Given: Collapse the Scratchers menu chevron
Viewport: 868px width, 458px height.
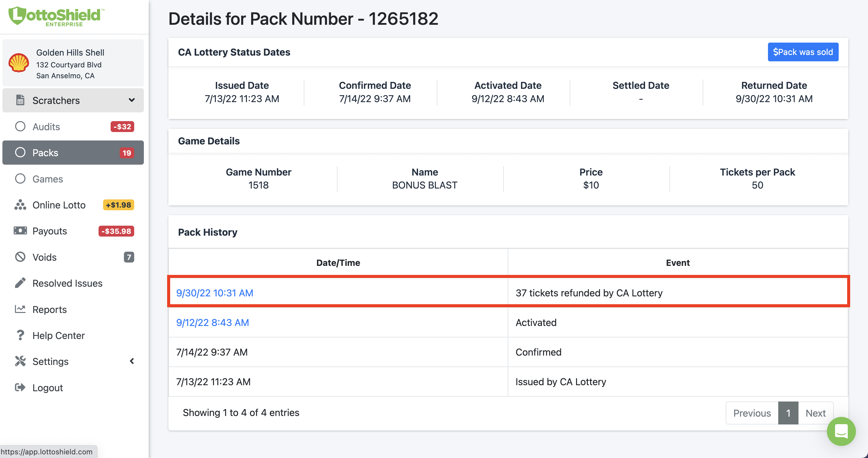Looking at the screenshot, I should (x=132, y=100).
